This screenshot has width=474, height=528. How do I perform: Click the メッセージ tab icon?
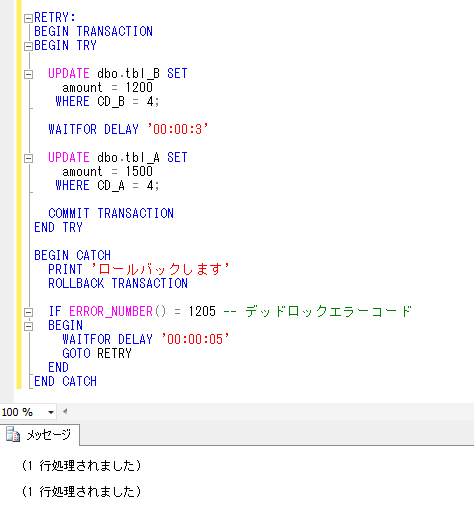pos(13,434)
